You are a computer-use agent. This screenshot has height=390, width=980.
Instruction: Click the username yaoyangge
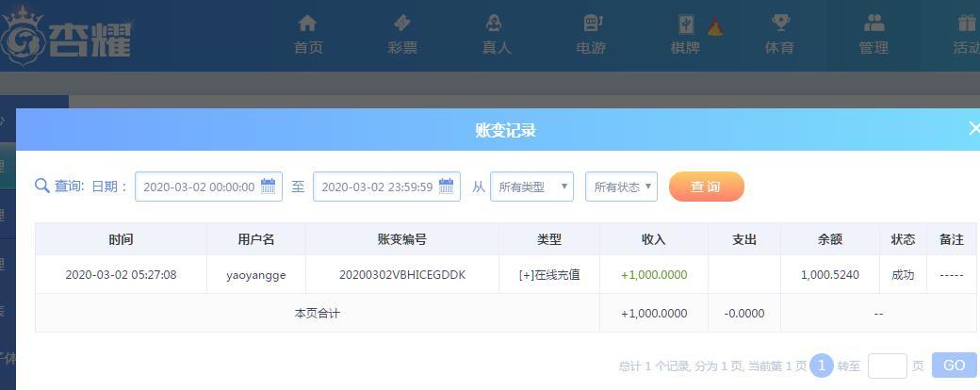click(x=255, y=275)
